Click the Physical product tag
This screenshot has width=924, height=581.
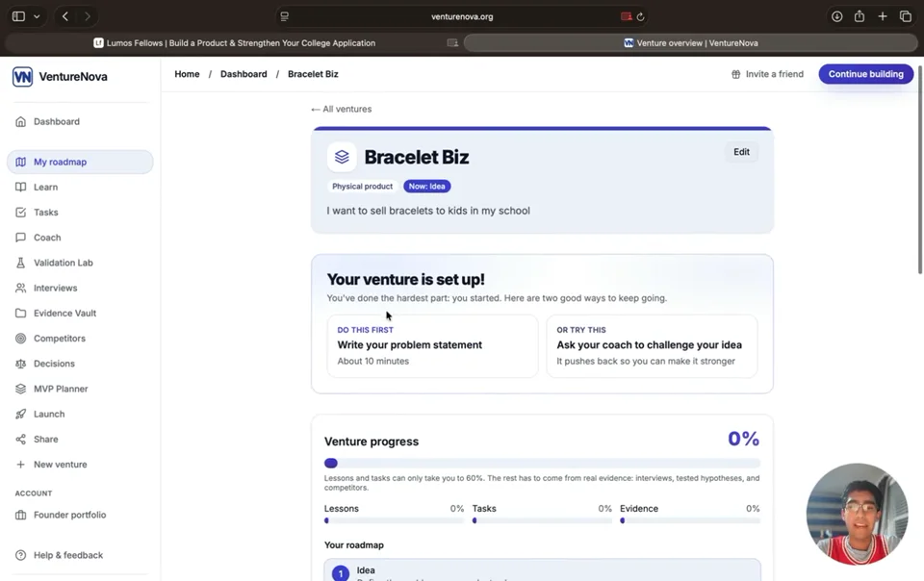click(363, 186)
